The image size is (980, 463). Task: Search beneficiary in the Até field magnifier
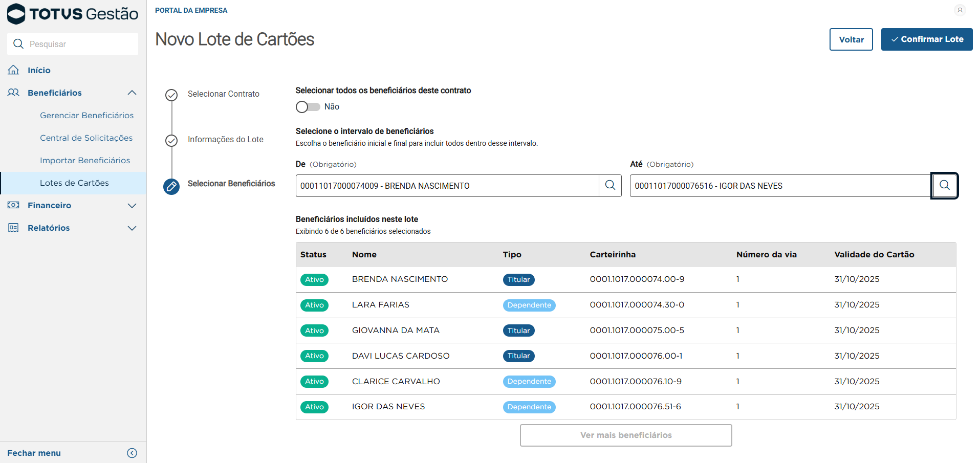tap(944, 186)
